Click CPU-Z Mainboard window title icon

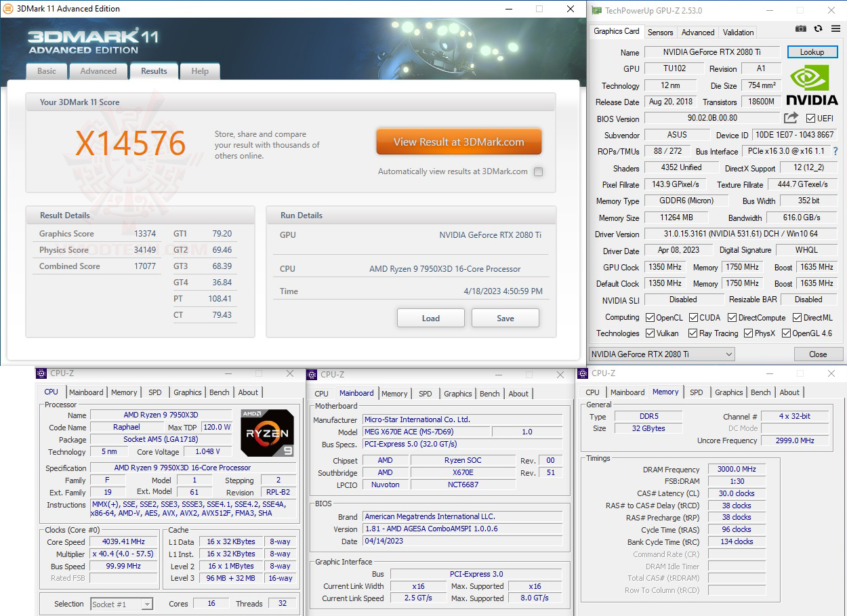click(312, 374)
